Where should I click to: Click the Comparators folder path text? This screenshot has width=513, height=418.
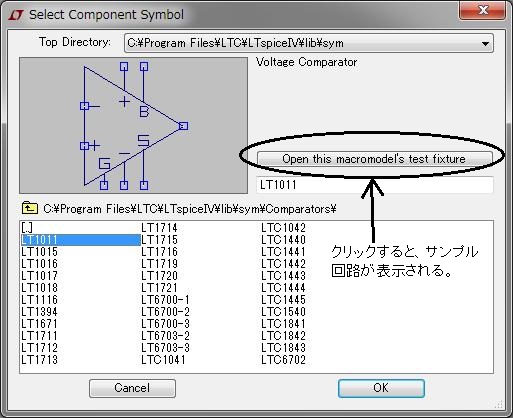190,209
